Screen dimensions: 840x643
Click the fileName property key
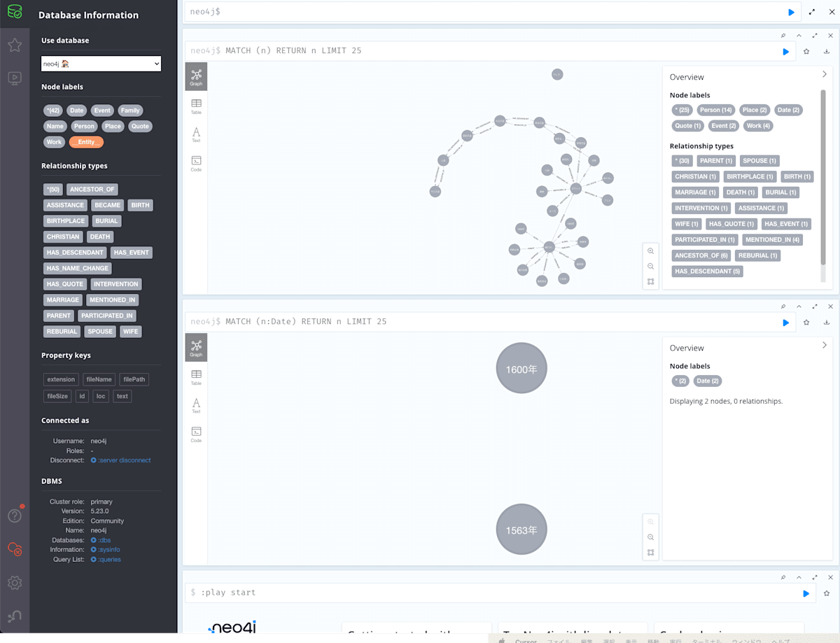99,379
